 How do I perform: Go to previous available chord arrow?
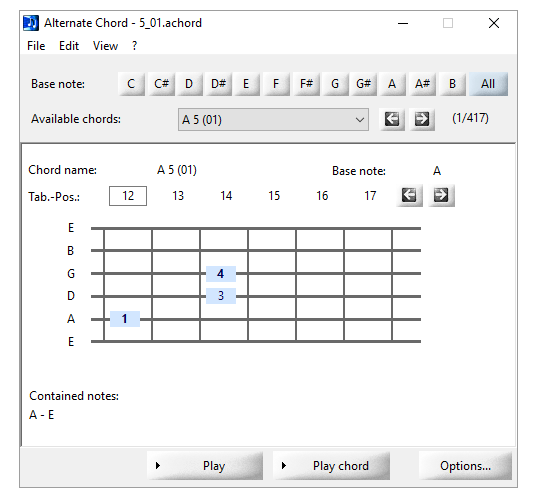392,119
